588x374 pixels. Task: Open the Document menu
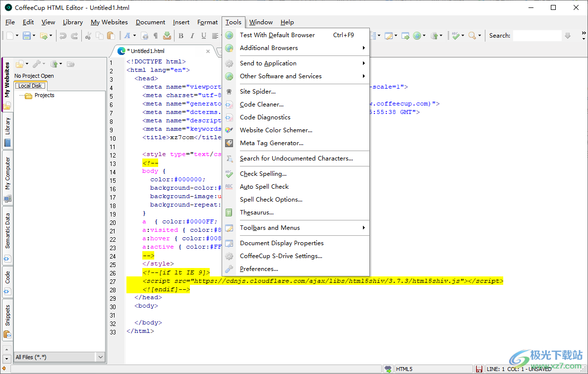(150, 22)
